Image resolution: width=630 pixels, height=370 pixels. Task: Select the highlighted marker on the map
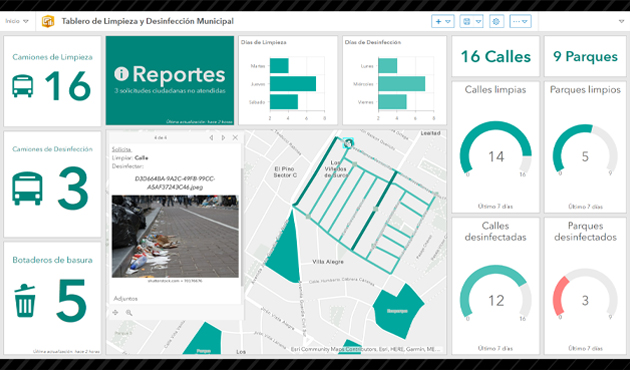[x=348, y=143]
